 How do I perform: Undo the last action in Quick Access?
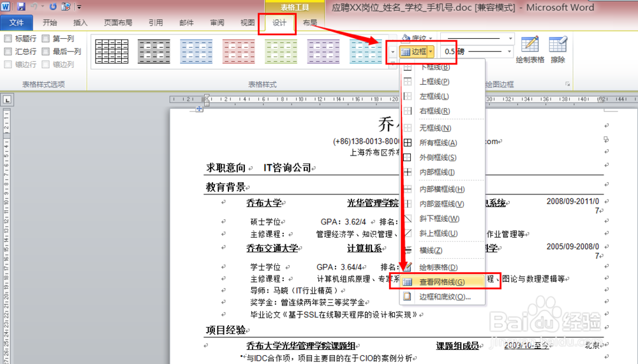(x=34, y=6)
